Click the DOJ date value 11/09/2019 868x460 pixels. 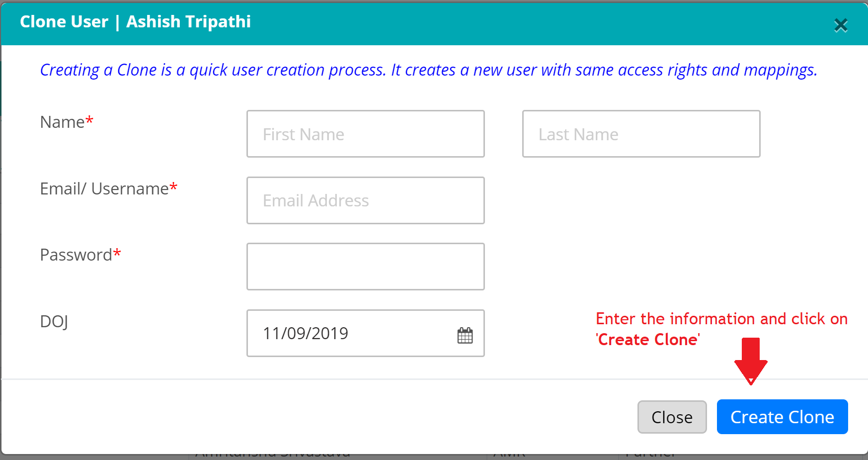click(306, 333)
